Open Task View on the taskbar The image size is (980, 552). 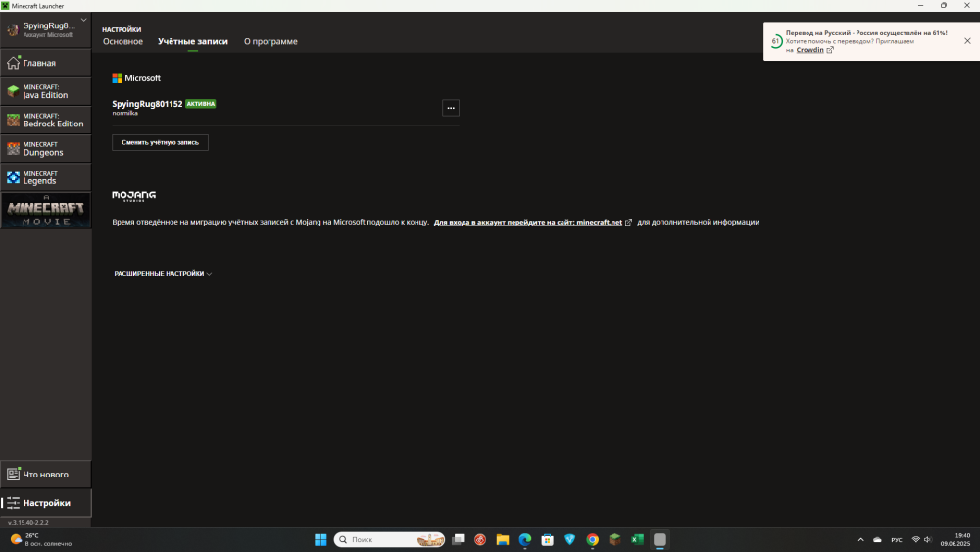click(458, 540)
